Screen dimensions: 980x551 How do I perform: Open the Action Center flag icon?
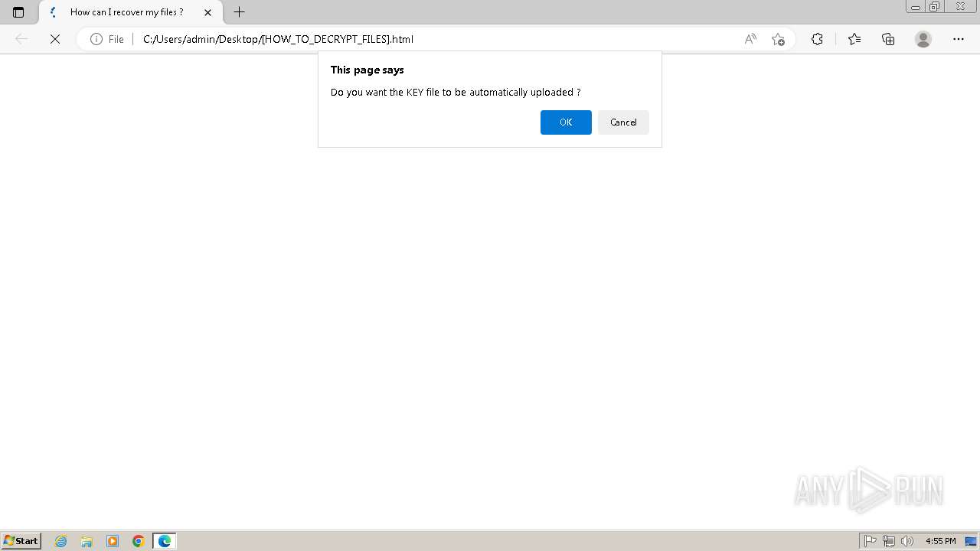(x=871, y=541)
